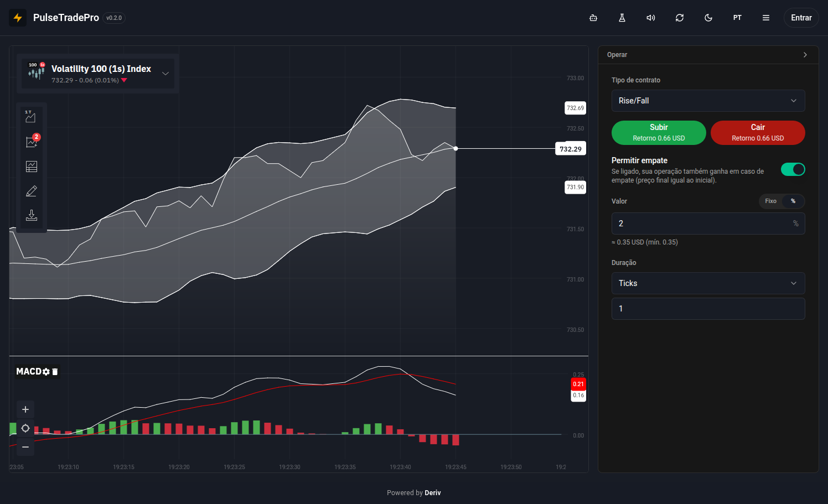Select percent value mode
Image resolution: width=828 pixels, height=504 pixels.
(x=793, y=201)
